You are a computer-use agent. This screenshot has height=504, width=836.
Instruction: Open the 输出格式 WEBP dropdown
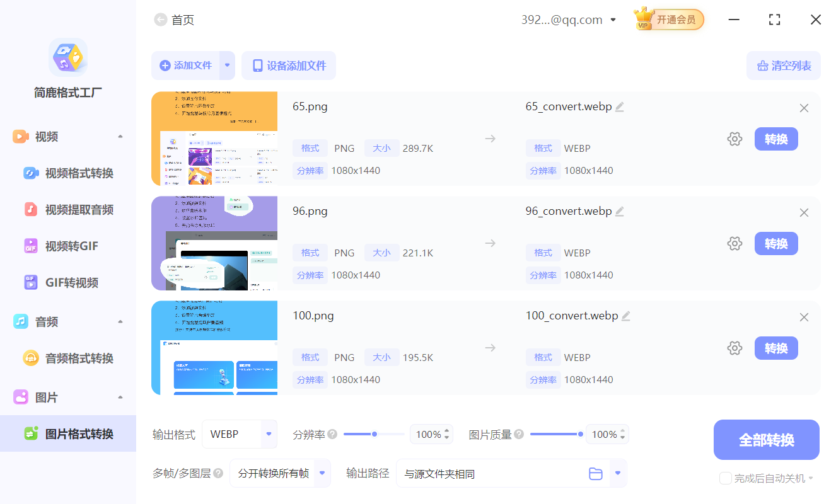coord(240,434)
